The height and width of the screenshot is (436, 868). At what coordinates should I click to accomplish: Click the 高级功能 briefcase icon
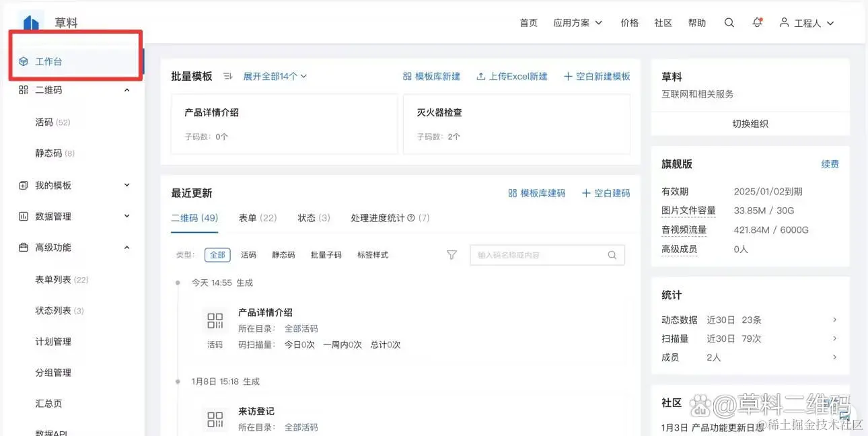click(x=23, y=247)
